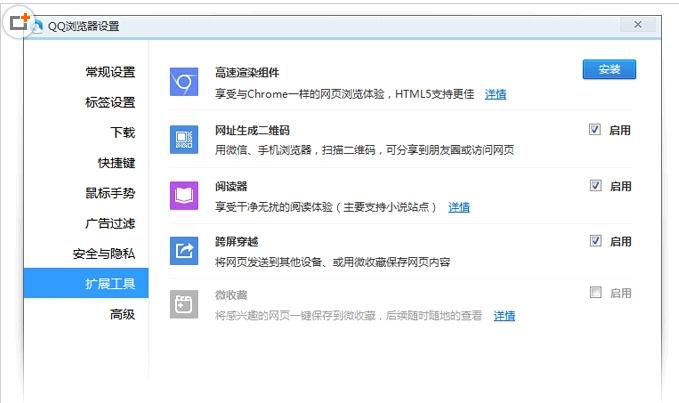This screenshot has height=403, width=679.
Task: Click the QR code generator icon
Action: tap(184, 139)
